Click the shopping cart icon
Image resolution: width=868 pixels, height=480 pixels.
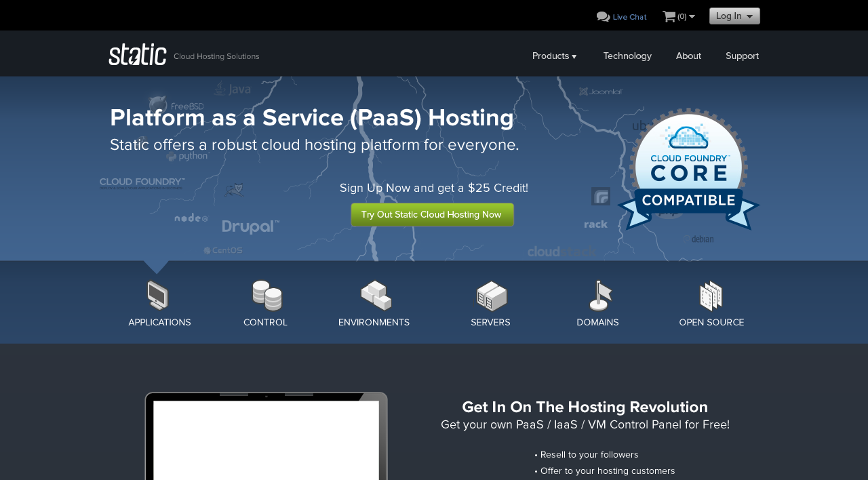669,16
